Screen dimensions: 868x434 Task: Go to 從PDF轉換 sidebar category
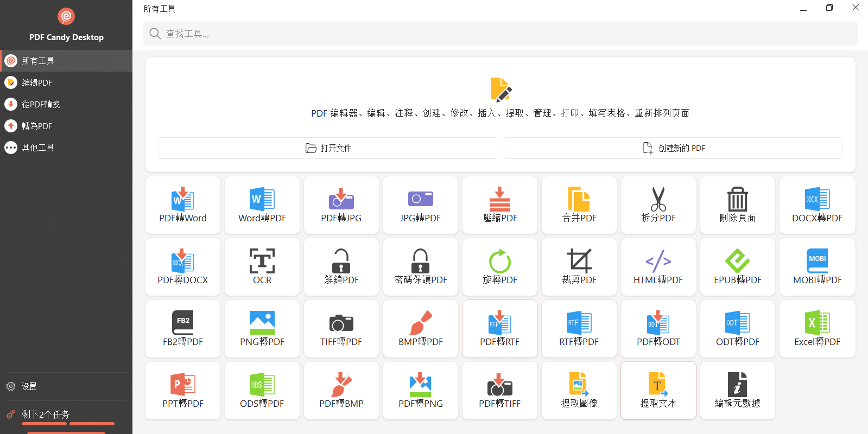pos(41,104)
